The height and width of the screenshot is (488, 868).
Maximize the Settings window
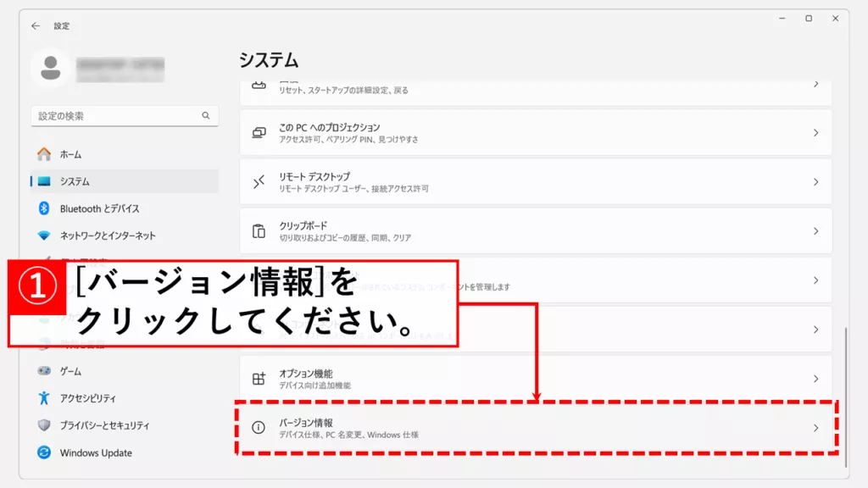click(809, 19)
